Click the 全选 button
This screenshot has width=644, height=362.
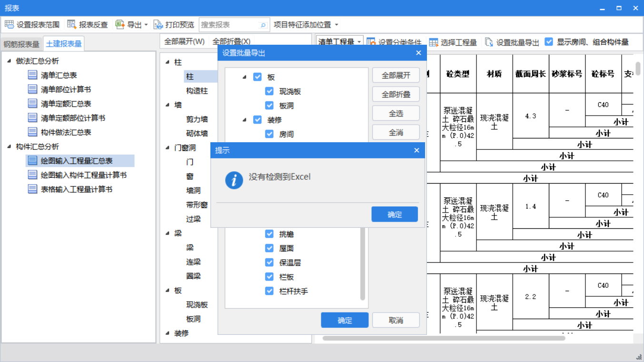396,113
